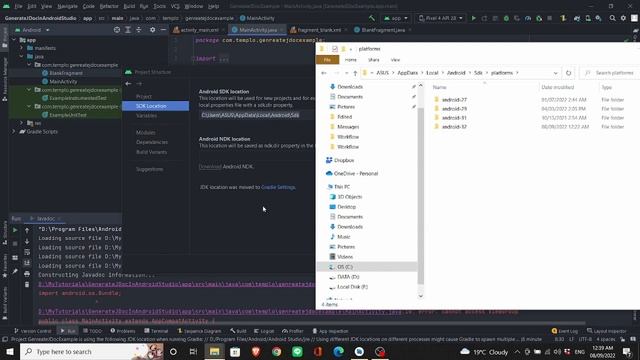Click back arrow in File Explorer
The height and width of the screenshot is (360, 640).
[324, 73]
